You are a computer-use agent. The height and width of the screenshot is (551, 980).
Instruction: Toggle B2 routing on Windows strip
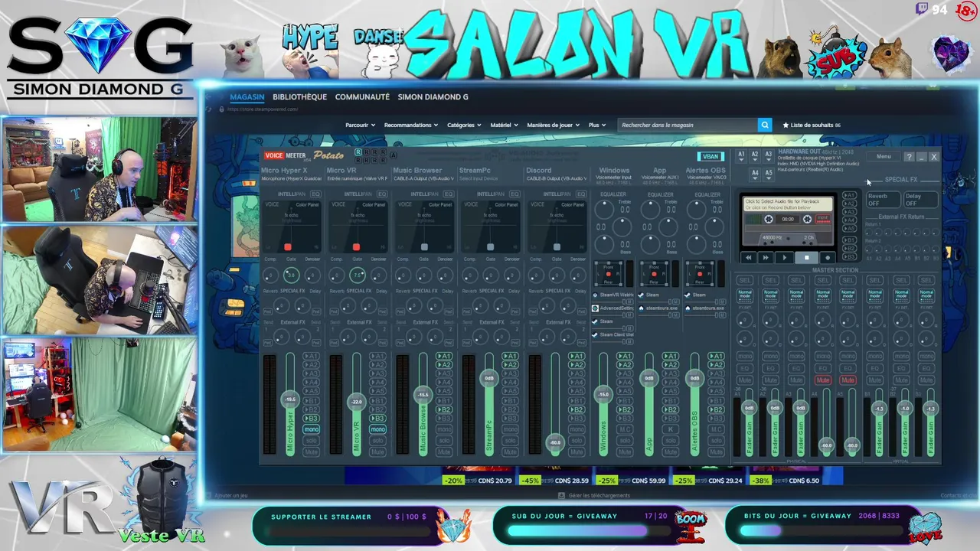coord(625,409)
